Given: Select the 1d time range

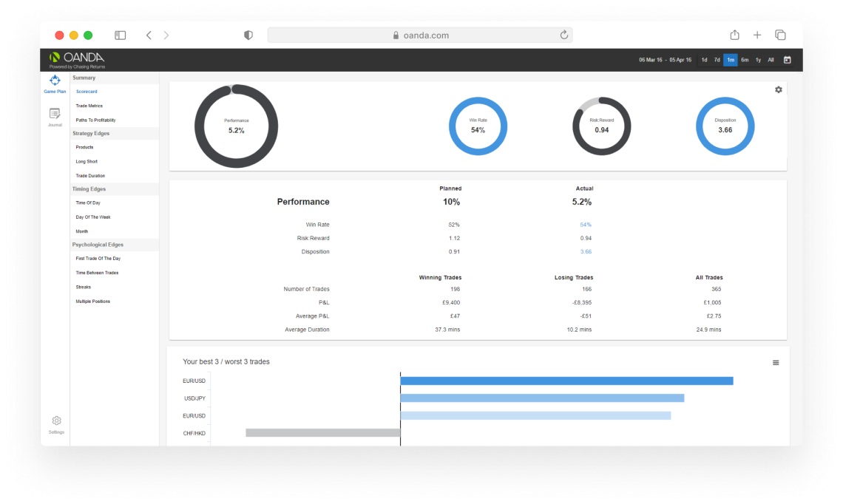Looking at the screenshot, I should tap(704, 60).
